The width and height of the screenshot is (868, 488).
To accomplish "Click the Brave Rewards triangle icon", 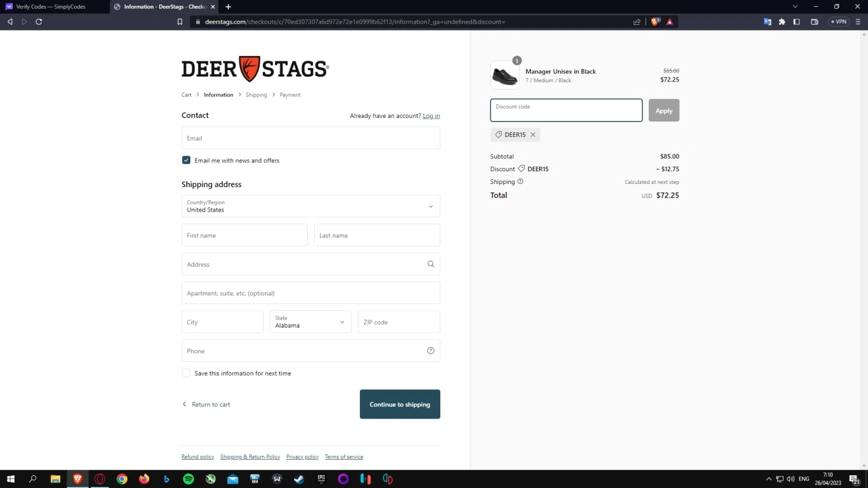I will [670, 22].
